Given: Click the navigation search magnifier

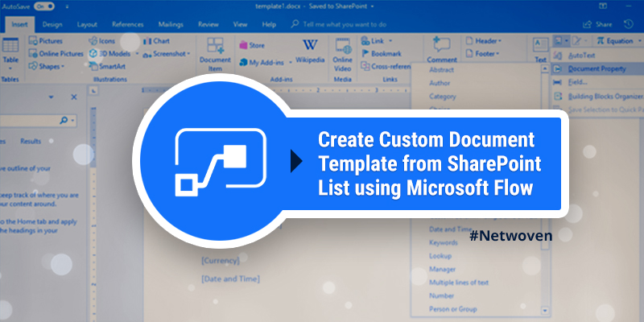Looking at the screenshot, I should coord(64,120).
